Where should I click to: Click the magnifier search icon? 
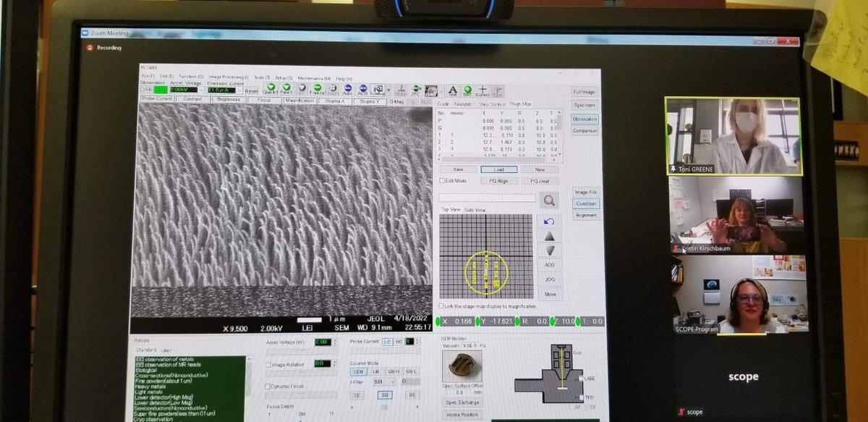(x=549, y=201)
